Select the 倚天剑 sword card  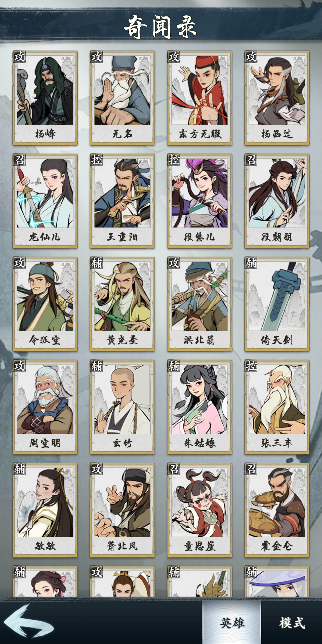277,304
